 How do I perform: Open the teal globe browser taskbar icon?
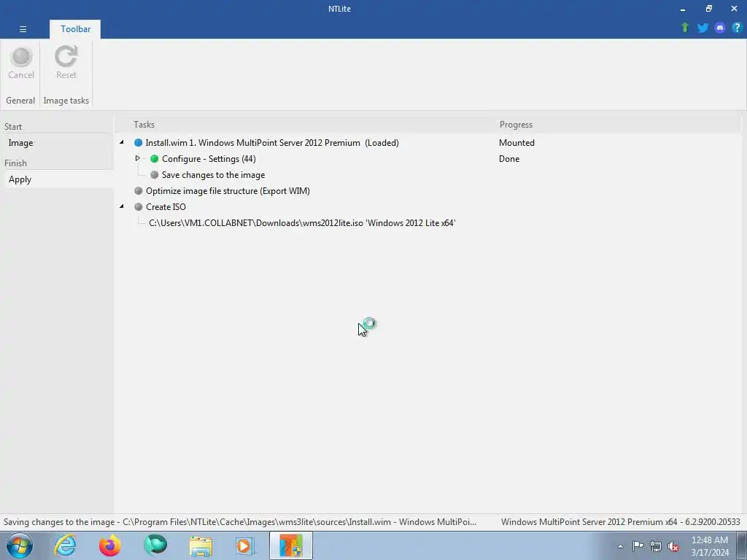click(x=155, y=545)
